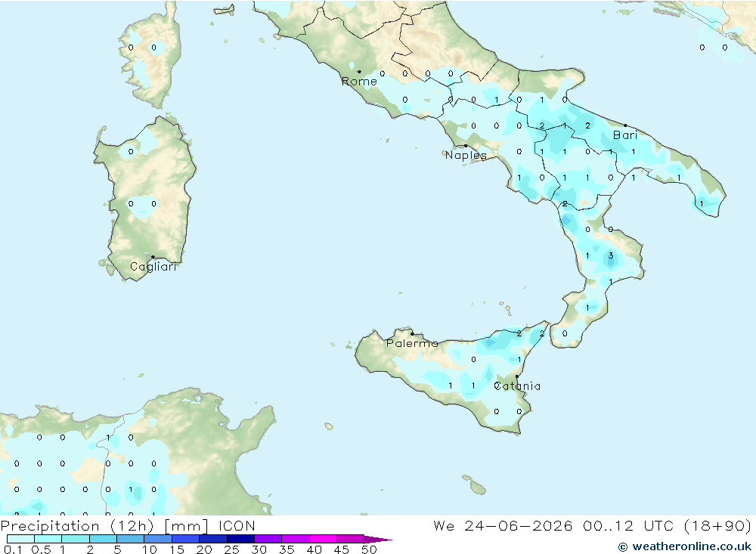Viewport: 756px width, 554px height.
Task: Select the 35–40 mm violet legend swatch
Action: 296,539
